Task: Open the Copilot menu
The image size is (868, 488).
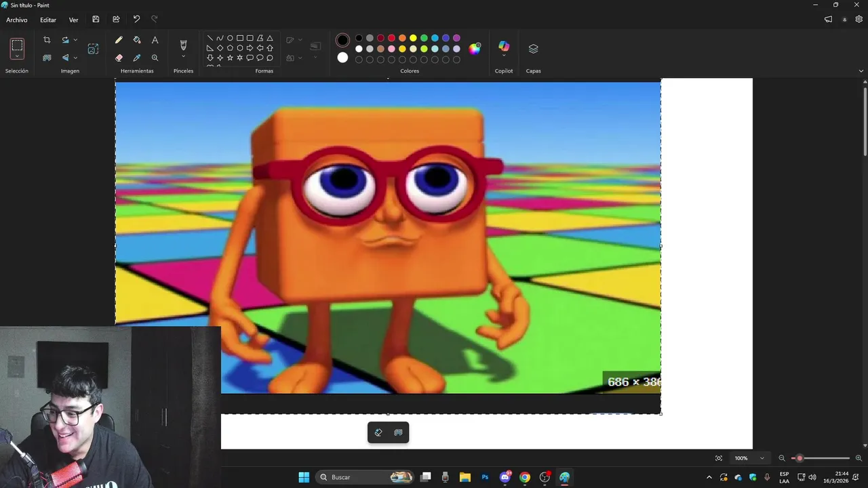Action: (504, 49)
